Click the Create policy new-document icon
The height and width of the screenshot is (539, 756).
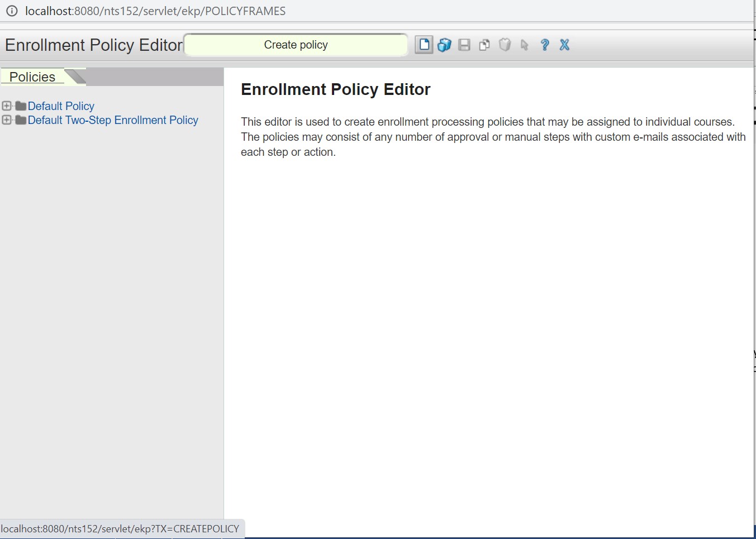[x=424, y=45]
